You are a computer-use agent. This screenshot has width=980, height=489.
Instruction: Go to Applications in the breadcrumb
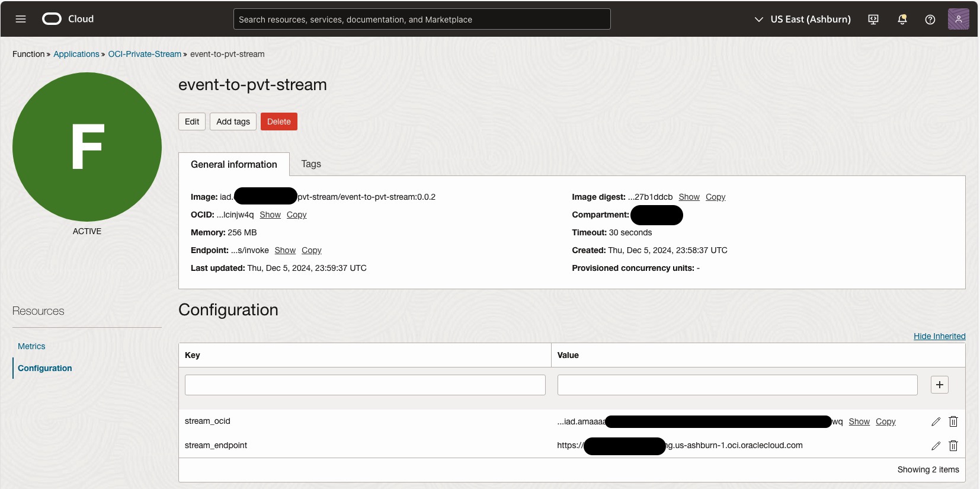click(x=76, y=54)
